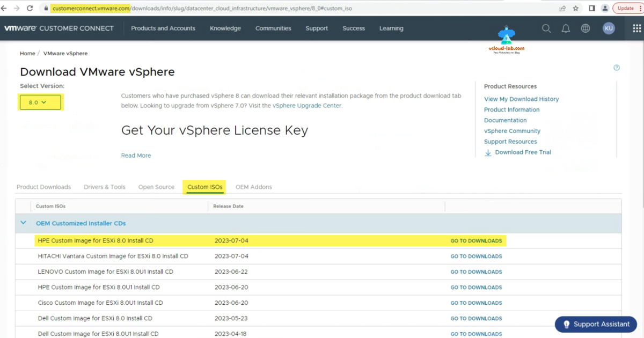The width and height of the screenshot is (644, 338).
Task: Click the Support Assistant lightbulb icon
Action: pyautogui.click(x=566, y=324)
